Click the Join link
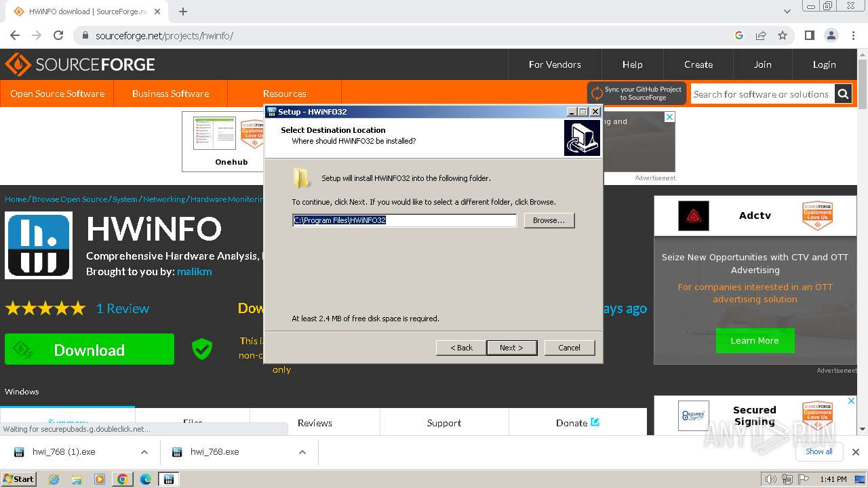 point(762,64)
